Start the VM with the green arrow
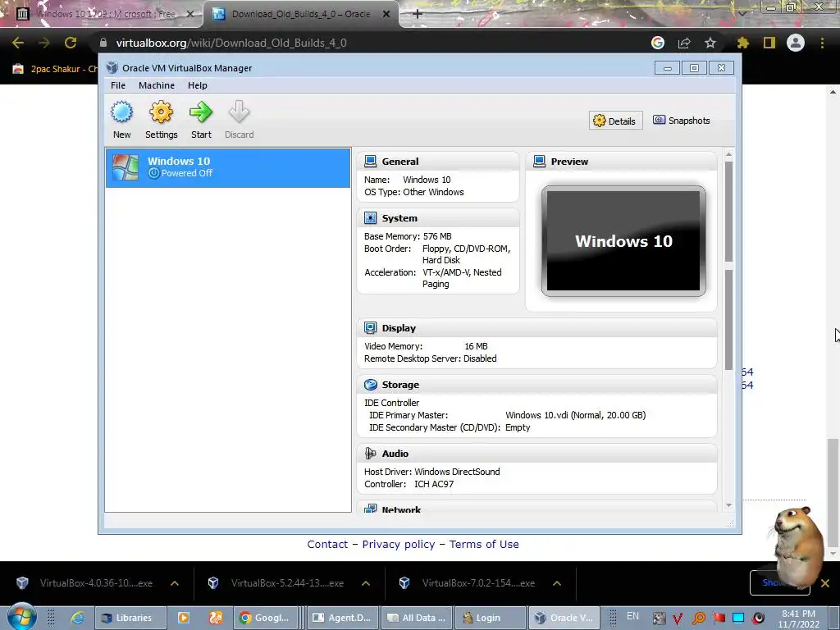 201,112
